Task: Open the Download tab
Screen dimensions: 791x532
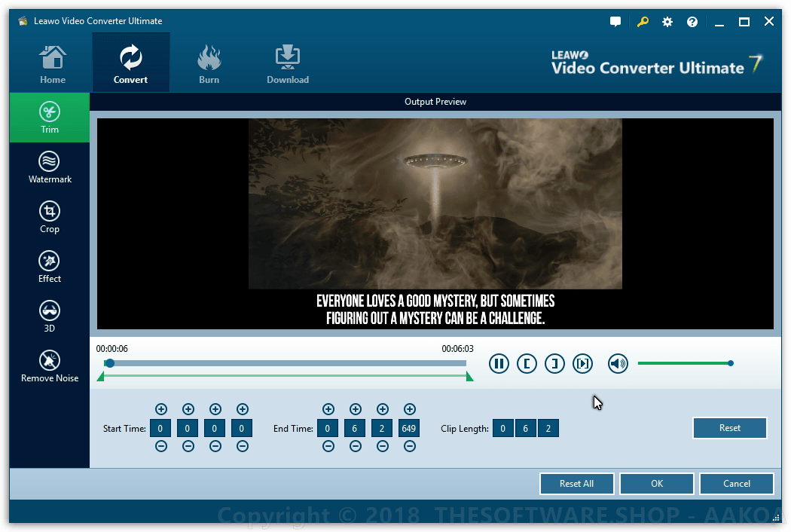Action: pos(288,64)
